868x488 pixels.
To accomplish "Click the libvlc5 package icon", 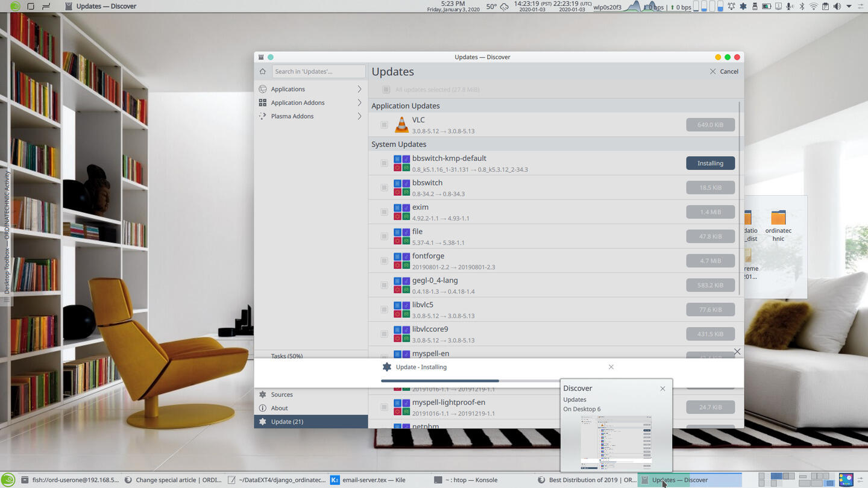I will click(x=401, y=310).
